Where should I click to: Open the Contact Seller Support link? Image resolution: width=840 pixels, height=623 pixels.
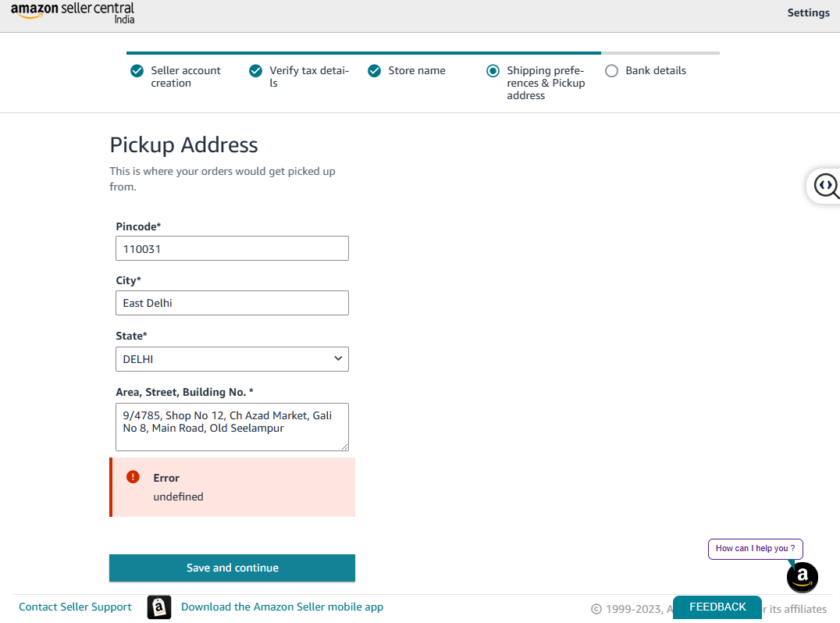[x=75, y=607]
